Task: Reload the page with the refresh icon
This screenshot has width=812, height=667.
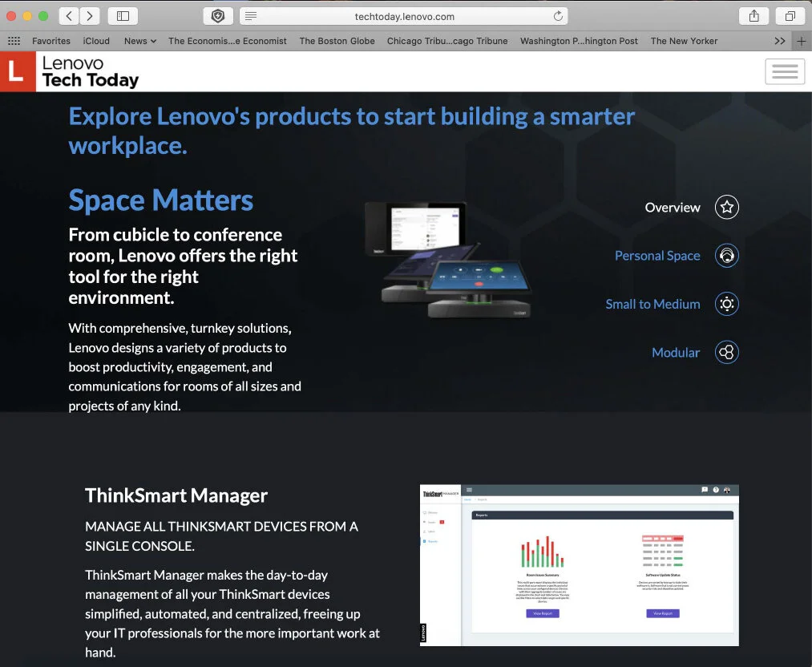Action: [x=558, y=16]
